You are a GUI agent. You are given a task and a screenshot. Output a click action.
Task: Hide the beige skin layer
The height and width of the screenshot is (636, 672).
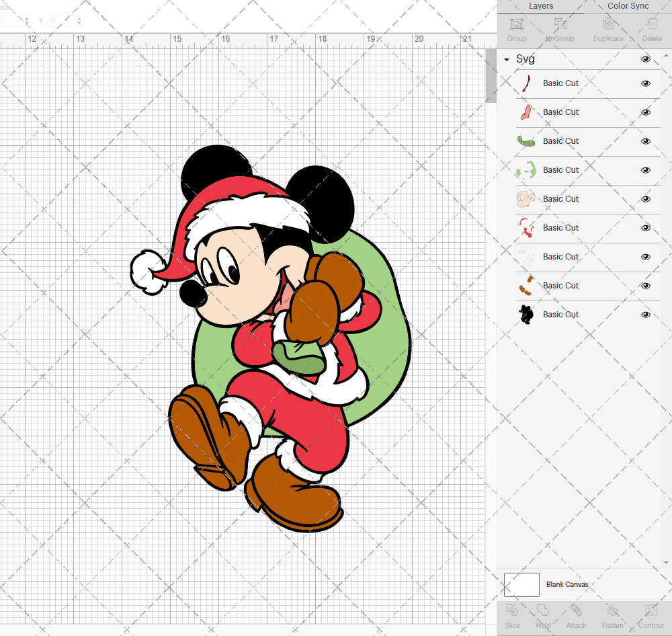click(645, 199)
